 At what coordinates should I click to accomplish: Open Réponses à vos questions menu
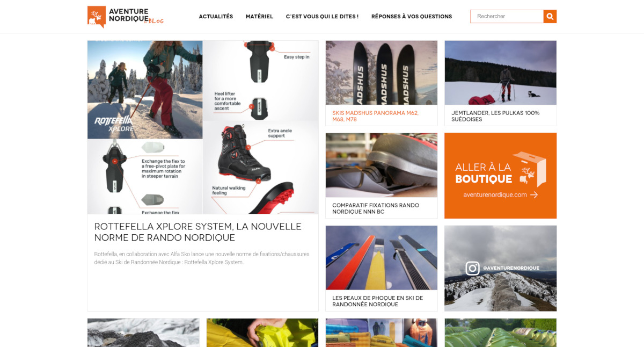coord(412,17)
